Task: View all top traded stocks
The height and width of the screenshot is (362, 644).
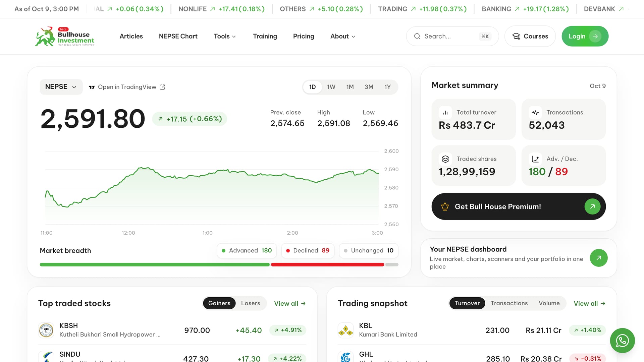Action: pos(290,304)
